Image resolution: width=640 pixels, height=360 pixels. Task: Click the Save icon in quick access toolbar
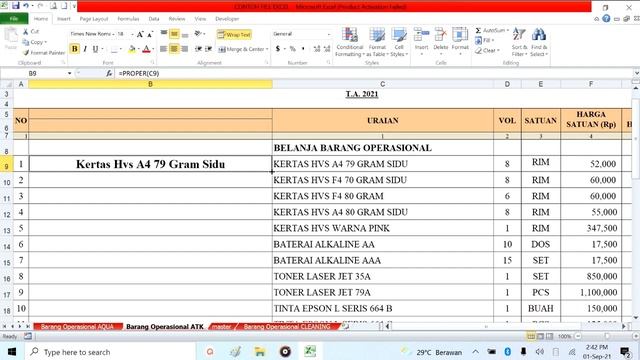16,6
